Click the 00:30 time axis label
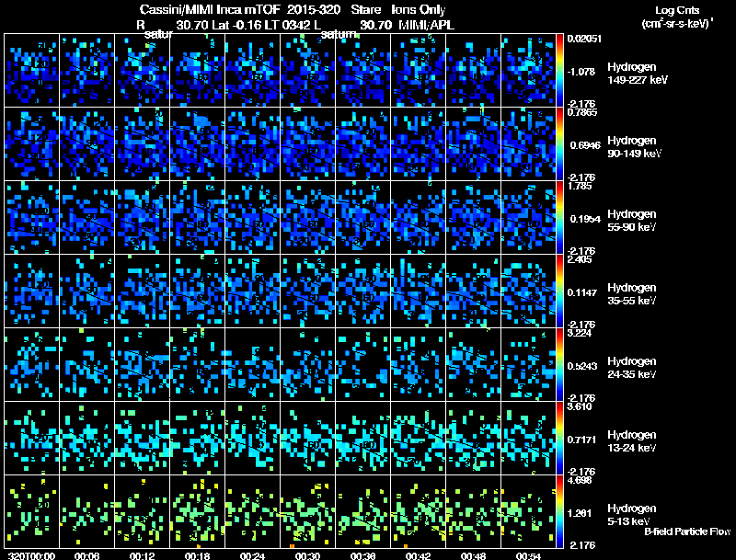This screenshot has width=736, height=560. click(308, 555)
